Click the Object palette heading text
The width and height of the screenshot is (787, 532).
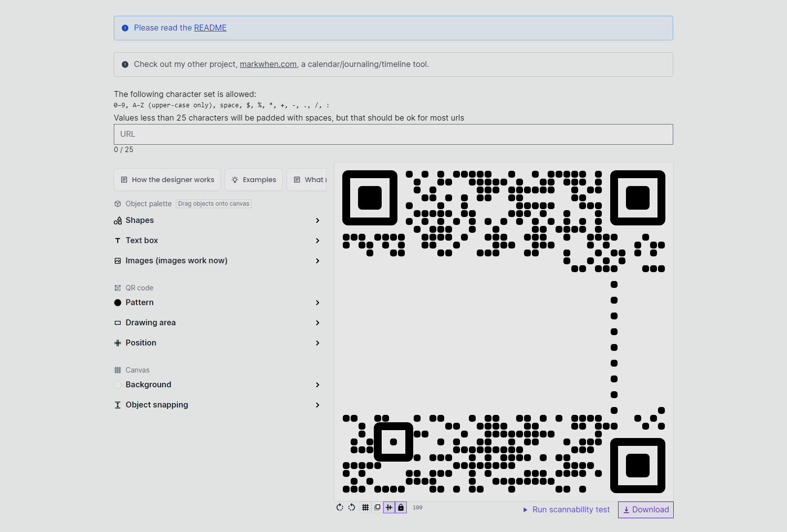click(149, 204)
